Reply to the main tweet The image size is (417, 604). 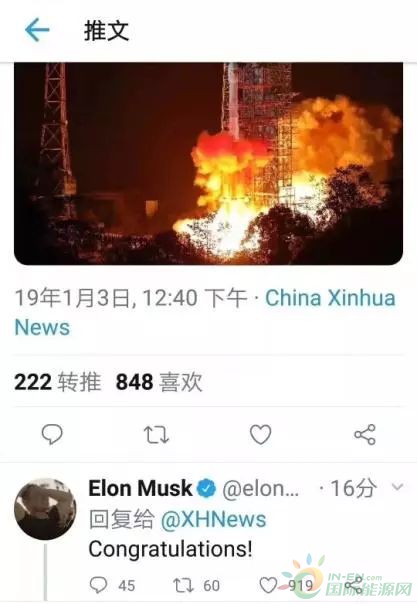(x=52, y=435)
